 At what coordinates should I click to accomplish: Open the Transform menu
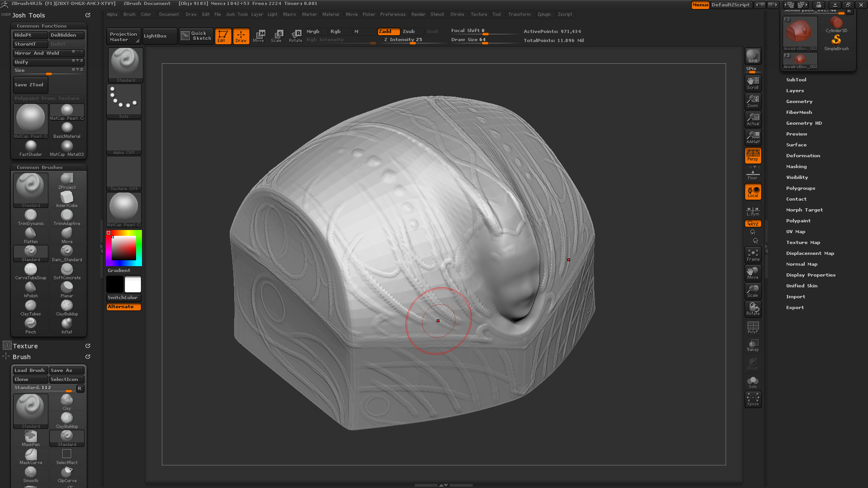coord(519,14)
